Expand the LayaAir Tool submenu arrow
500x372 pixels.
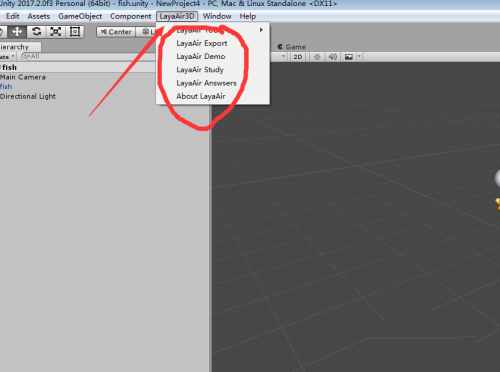click(x=261, y=30)
